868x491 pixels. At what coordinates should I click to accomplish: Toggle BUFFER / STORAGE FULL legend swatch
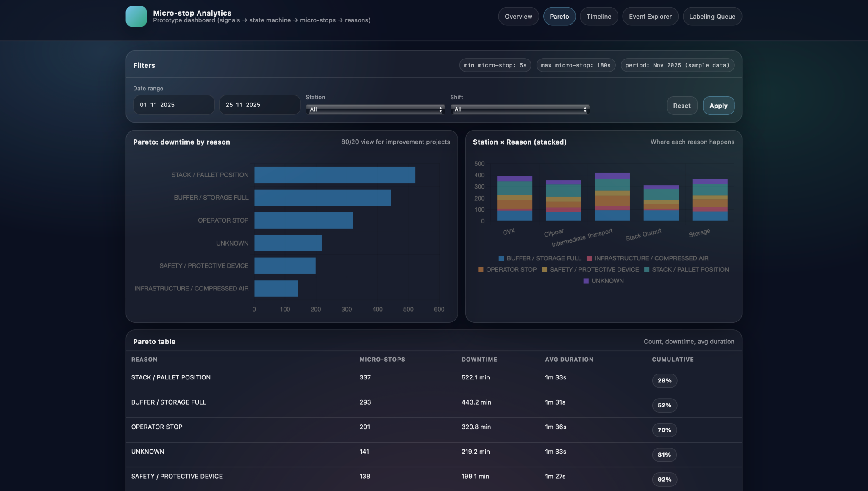pyautogui.click(x=501, y=258)
